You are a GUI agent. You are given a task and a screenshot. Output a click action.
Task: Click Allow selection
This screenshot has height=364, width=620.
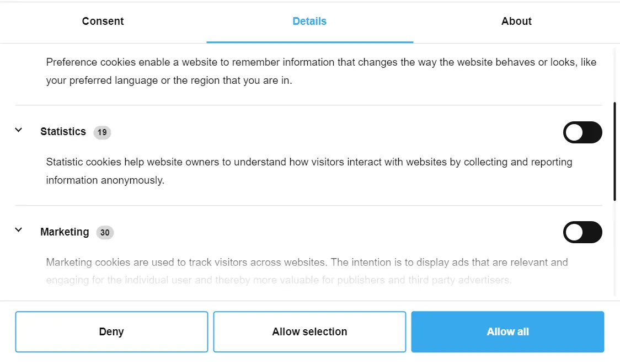tap(309, 331)
